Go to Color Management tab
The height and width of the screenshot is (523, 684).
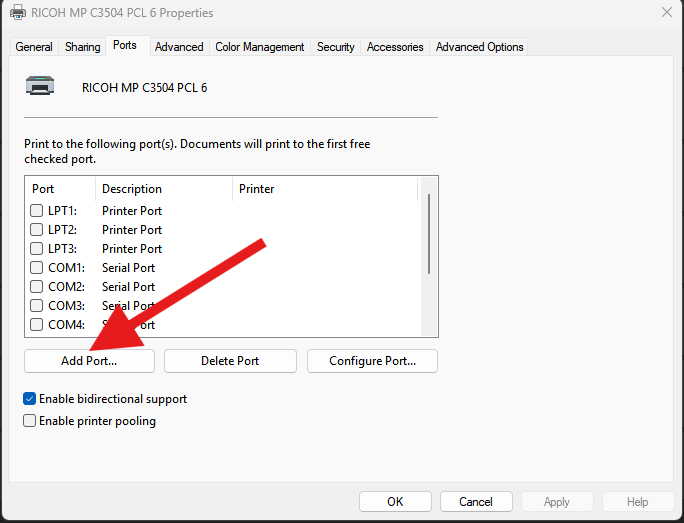tap(260, 47)
